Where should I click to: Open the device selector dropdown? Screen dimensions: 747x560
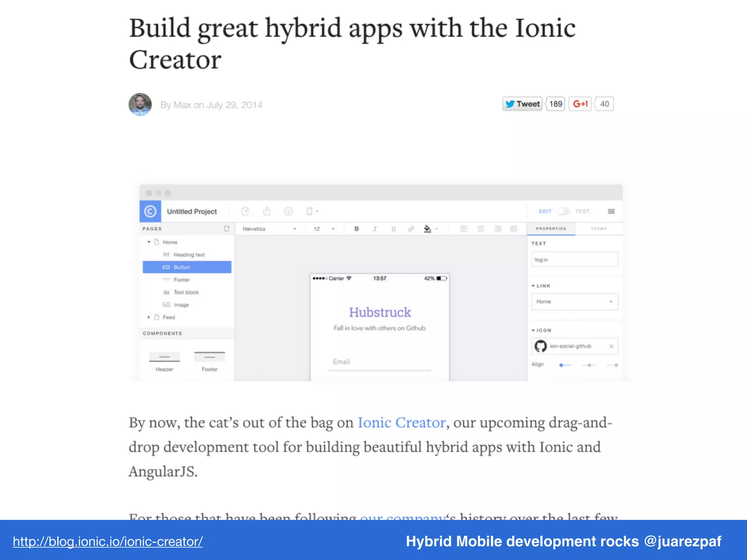(x=312, y=211)
